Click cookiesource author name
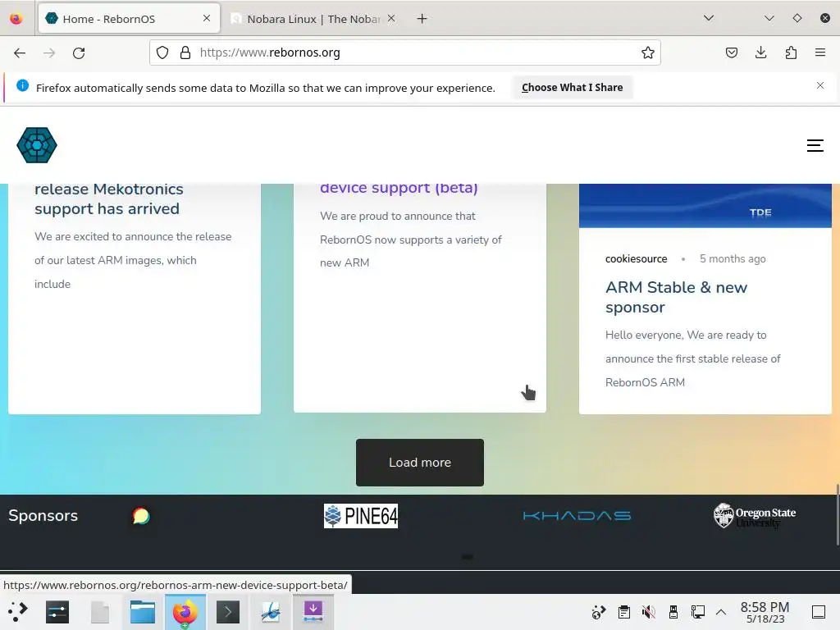Screen dimensions: 840x630 tap(636, 258)
